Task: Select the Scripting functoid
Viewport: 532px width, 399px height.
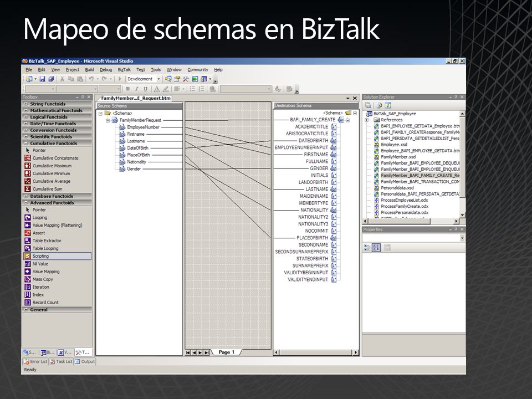Action: 57,256
